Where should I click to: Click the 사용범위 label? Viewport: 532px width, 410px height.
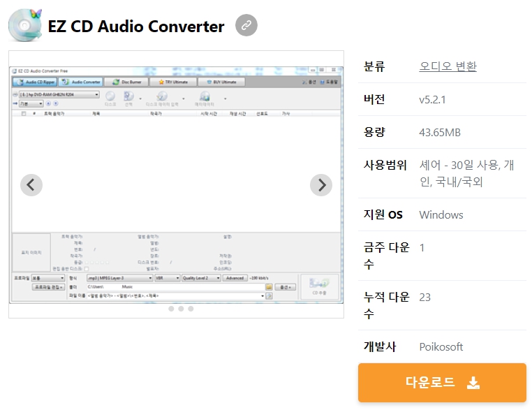point(385,165)
